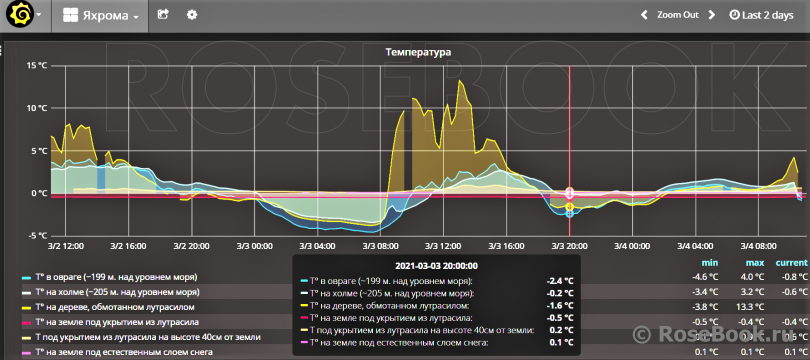Click the min value -3.8 °C

[x=704, y=306]
